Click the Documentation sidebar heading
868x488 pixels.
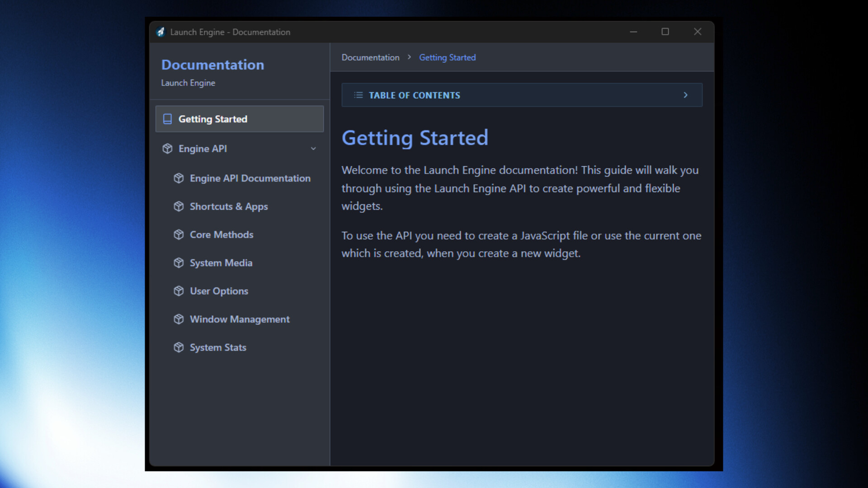pyautogui.click(x=212, y=65)
